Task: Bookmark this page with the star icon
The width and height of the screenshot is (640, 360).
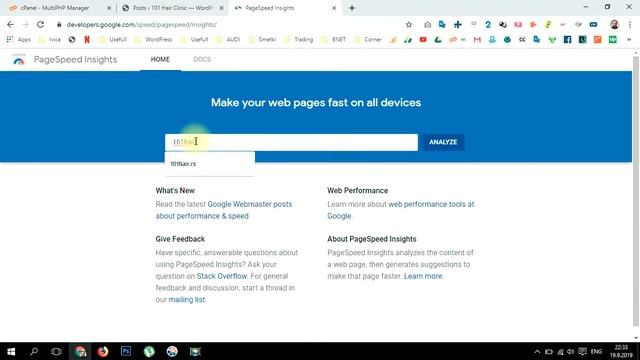Action: [409, 24]
